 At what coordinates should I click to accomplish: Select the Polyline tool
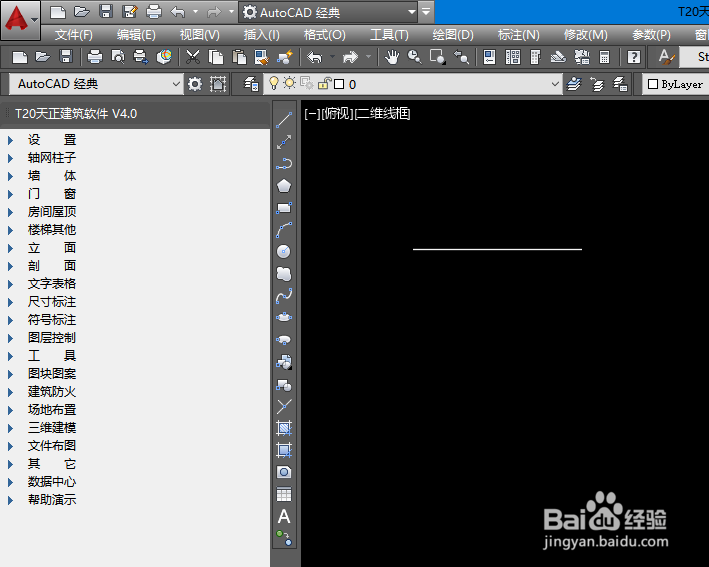(x=284, y=164)
